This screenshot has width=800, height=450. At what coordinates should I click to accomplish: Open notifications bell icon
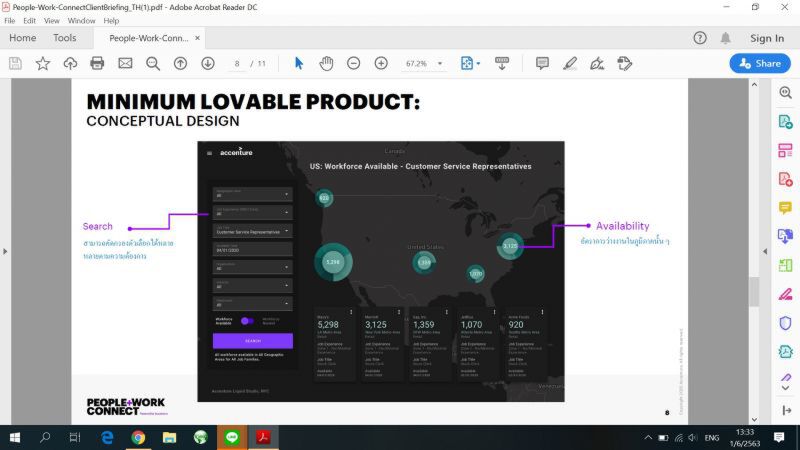726,38
